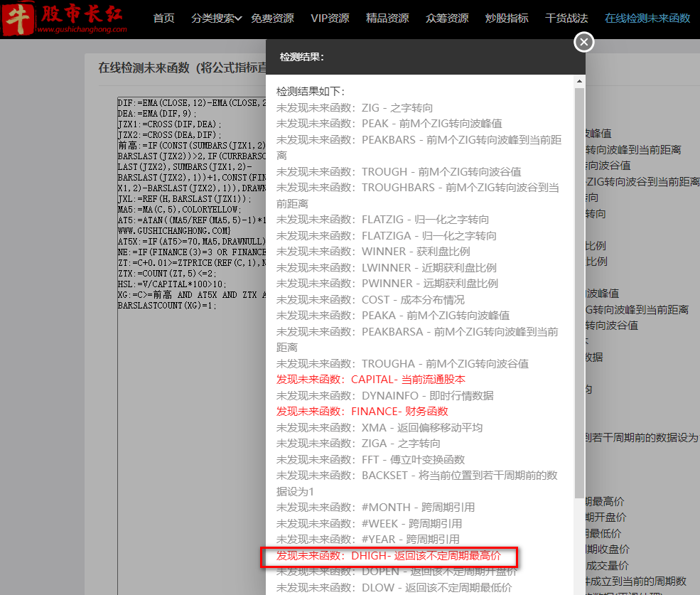This screenshot has width=700, height=595.
Task: Click the COST - 成本分布情况 line
Action: tap(370, 299)
